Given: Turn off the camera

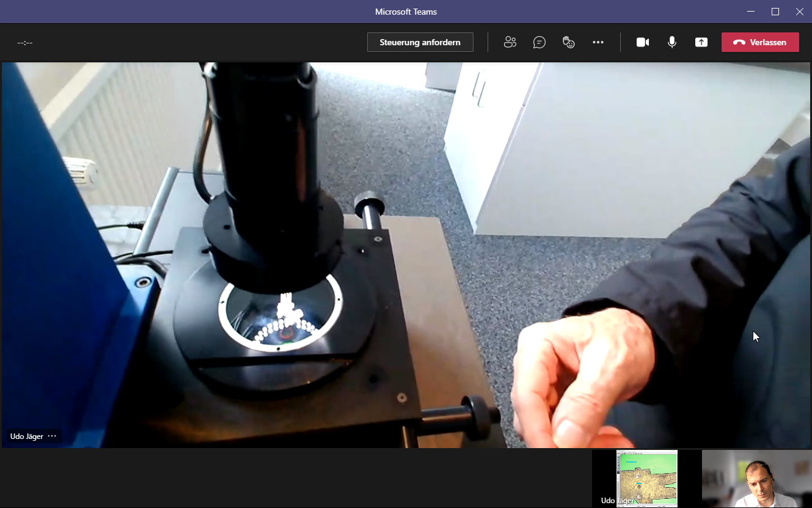Looking at the screenshot, I should point(642,42).
